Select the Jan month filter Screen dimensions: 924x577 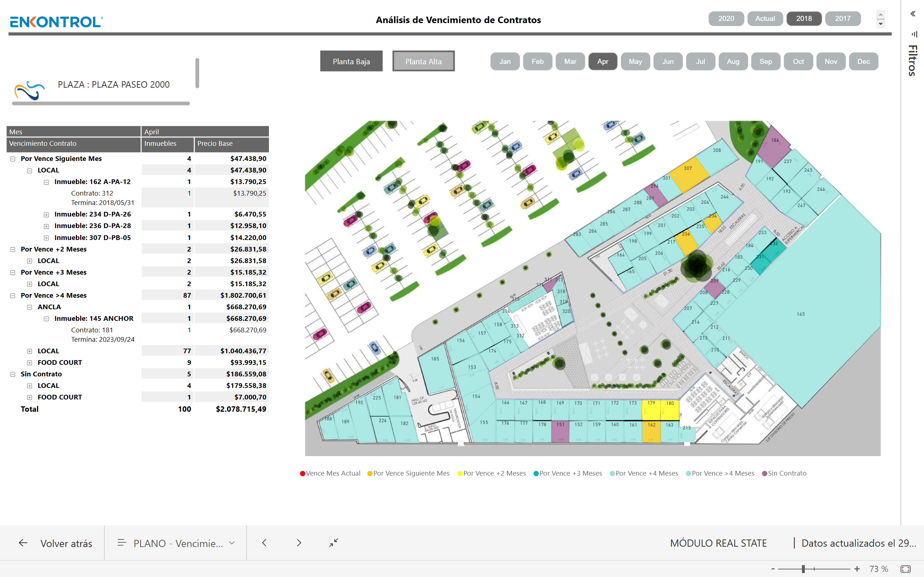coord(505,61)
